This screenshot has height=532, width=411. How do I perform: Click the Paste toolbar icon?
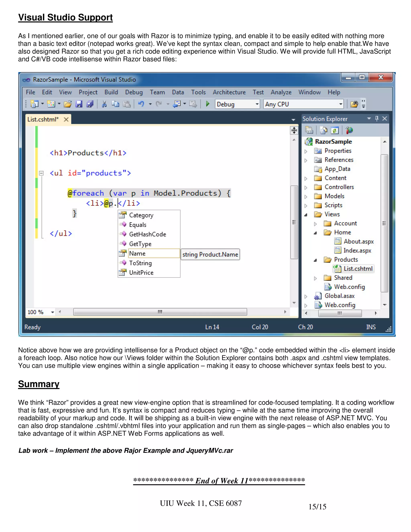tap(127, 104)
